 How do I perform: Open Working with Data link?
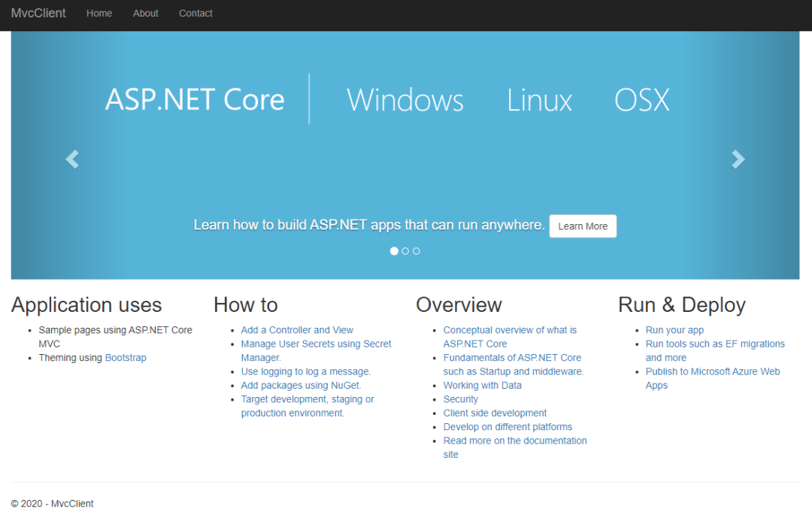[x=482, y=386]
